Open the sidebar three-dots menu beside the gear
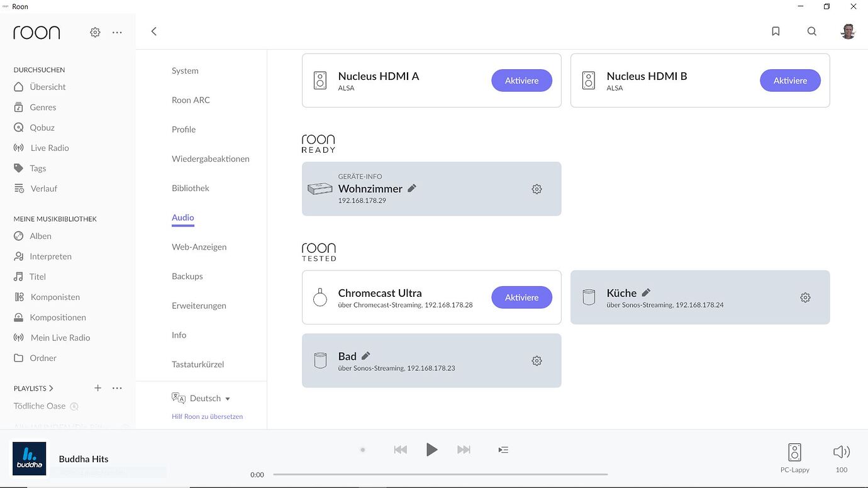Screen dimensions: 868x488 pos(117,32)
